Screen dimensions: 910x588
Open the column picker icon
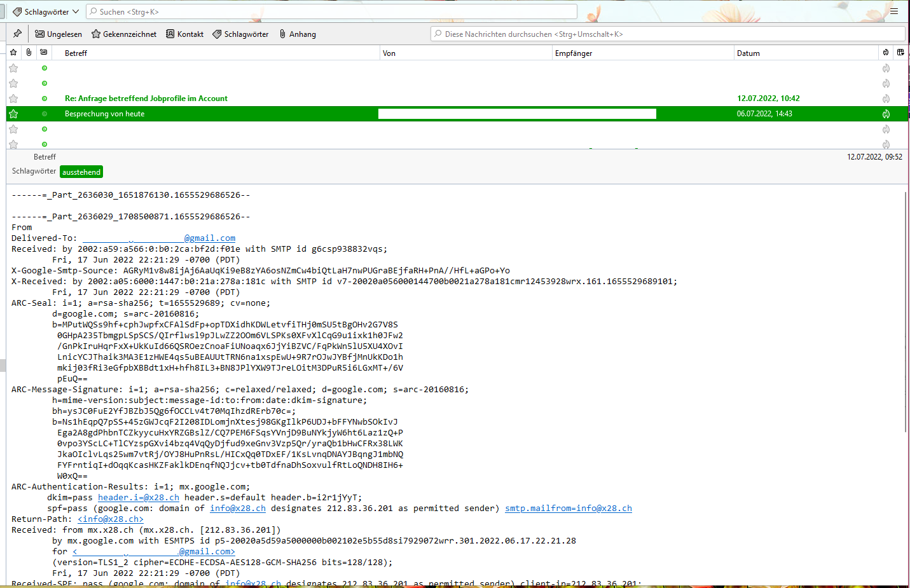(900, 53)
